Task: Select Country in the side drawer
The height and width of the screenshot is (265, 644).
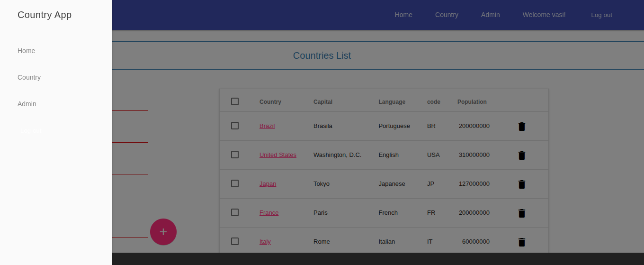Action: pyautogui.click(x=29, y=77)
